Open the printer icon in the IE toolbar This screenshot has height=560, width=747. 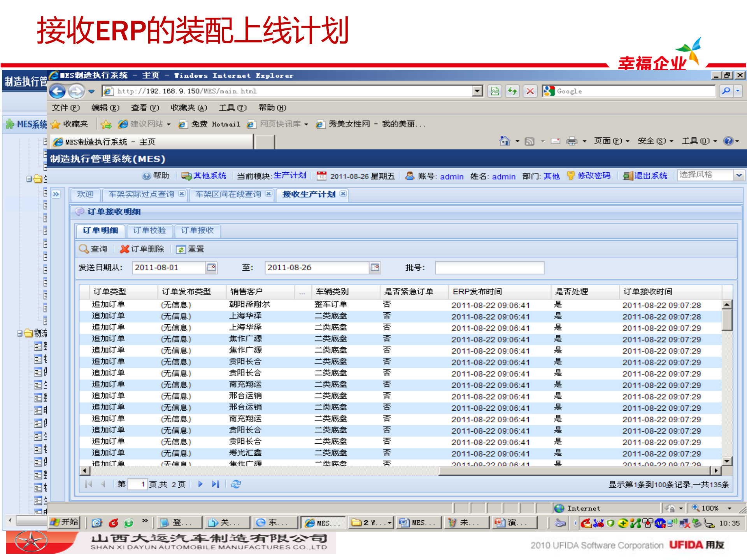tap(572, 141)
